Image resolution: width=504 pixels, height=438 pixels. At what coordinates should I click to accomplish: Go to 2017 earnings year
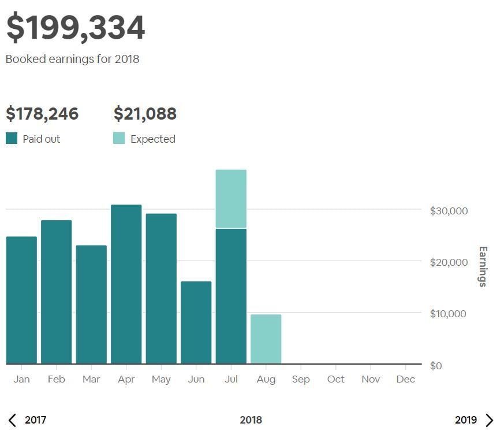(x=35, y=420)
